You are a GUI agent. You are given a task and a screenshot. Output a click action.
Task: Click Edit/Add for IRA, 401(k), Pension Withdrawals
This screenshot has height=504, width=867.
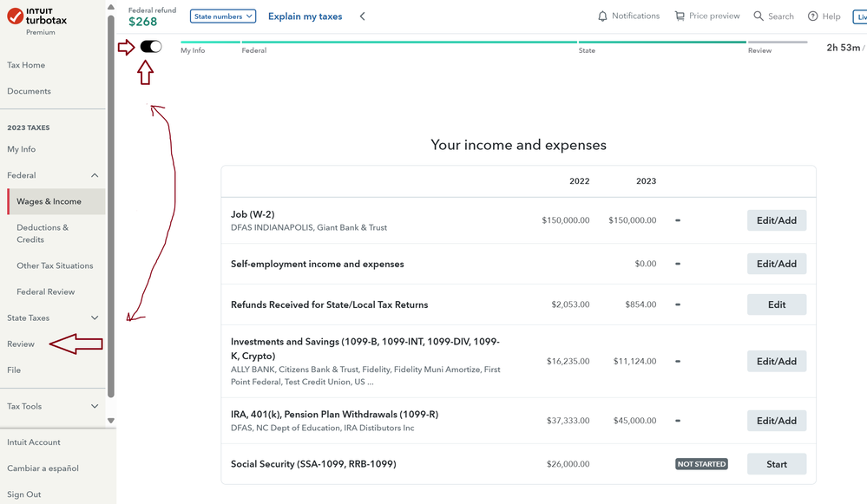[777, 421]
